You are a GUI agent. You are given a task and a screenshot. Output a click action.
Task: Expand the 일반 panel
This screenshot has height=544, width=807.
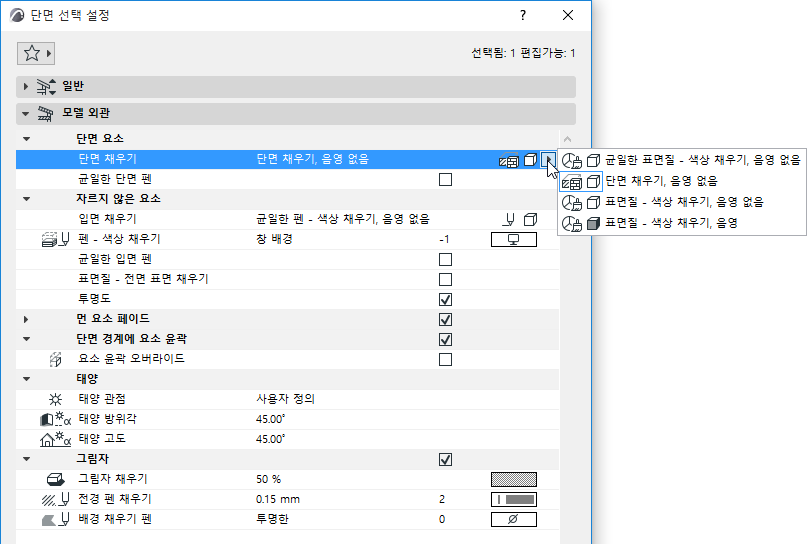coord(26,87)
